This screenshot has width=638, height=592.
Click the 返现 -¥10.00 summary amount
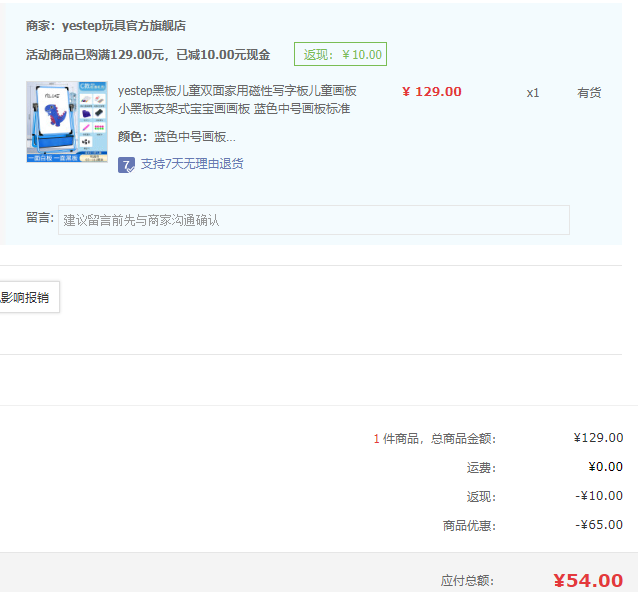click(x=599, y=496)
